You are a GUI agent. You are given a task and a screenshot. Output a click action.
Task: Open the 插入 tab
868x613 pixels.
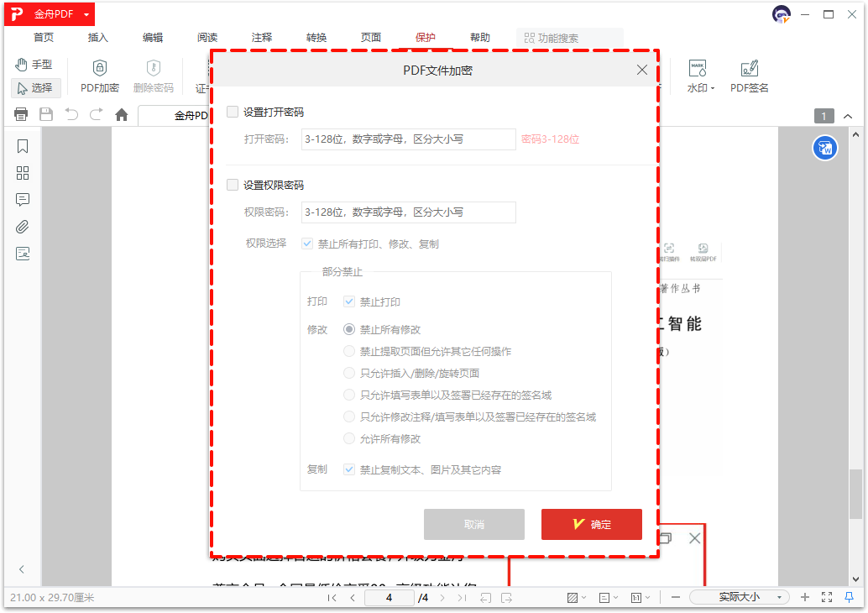(x=97, y=38)
